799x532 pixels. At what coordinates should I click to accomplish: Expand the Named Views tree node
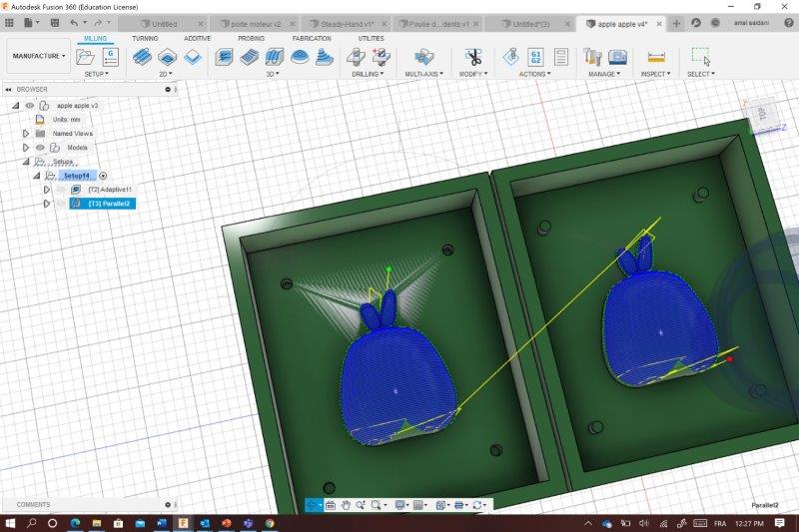[x=26, y=134]
